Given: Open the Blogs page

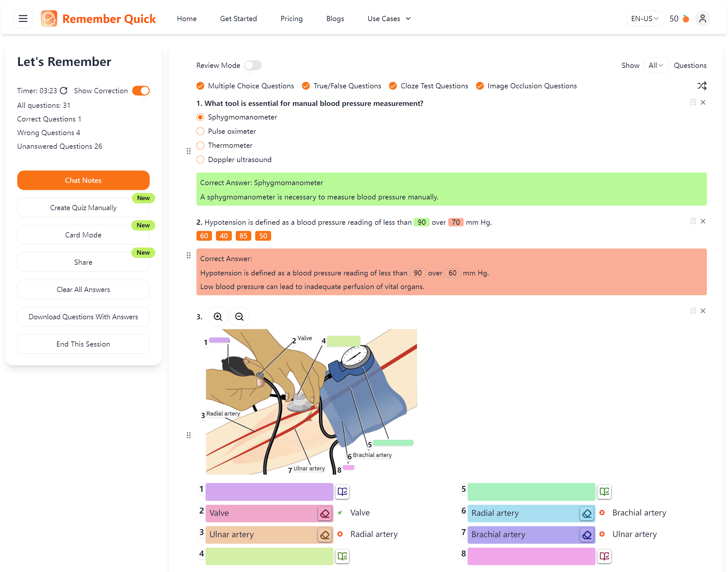Looking at the screenshot, I should pos(335,19).
